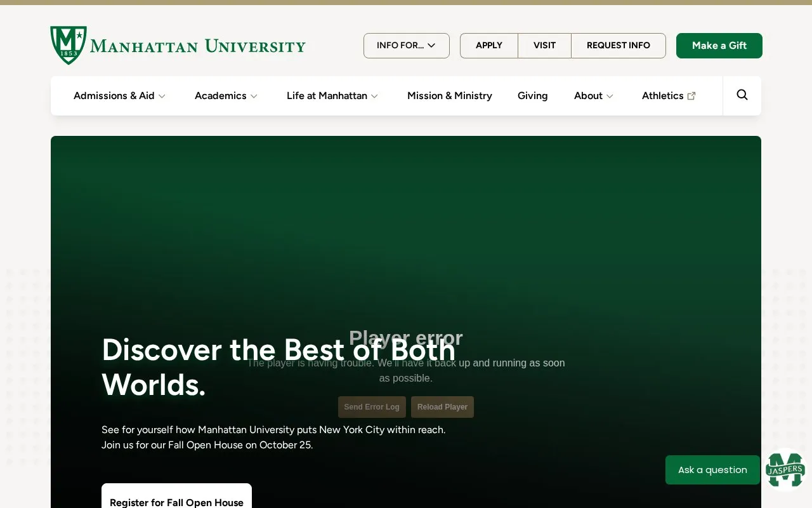Click Register for Fall Open House
The width and height of the screenshot is (812, 508).
tap(176, 496)
